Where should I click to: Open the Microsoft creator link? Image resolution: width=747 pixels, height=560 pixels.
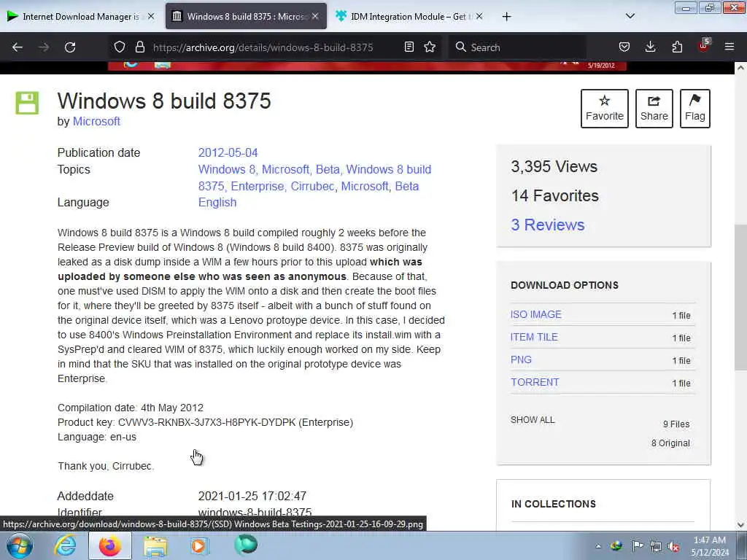[96, 122]
